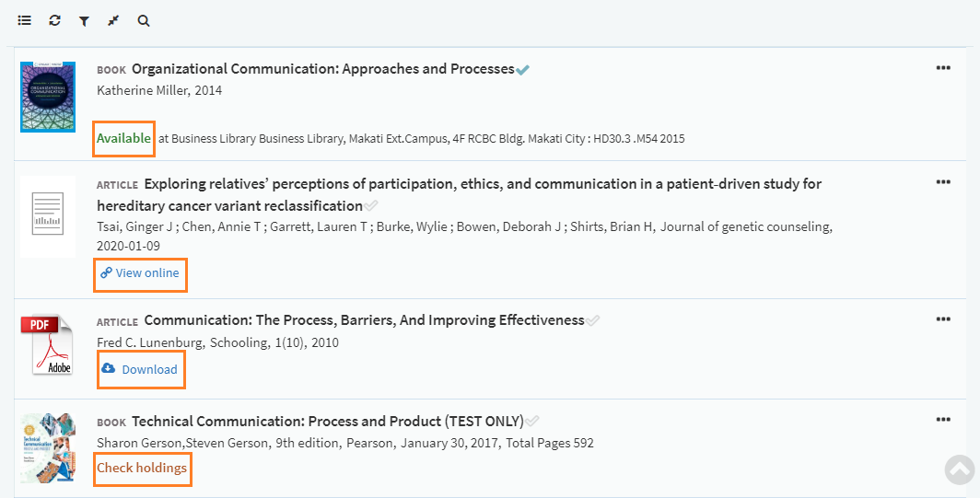Open options menu for Organizational Communication book
980x498 pixels.
point(943,67)
